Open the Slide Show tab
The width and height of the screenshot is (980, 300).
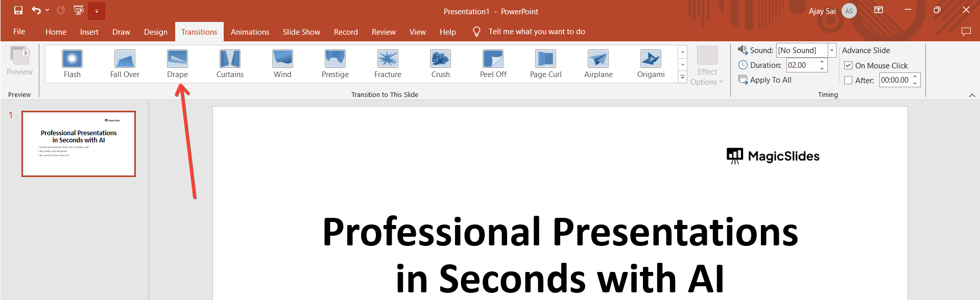(x=301, y=32)
